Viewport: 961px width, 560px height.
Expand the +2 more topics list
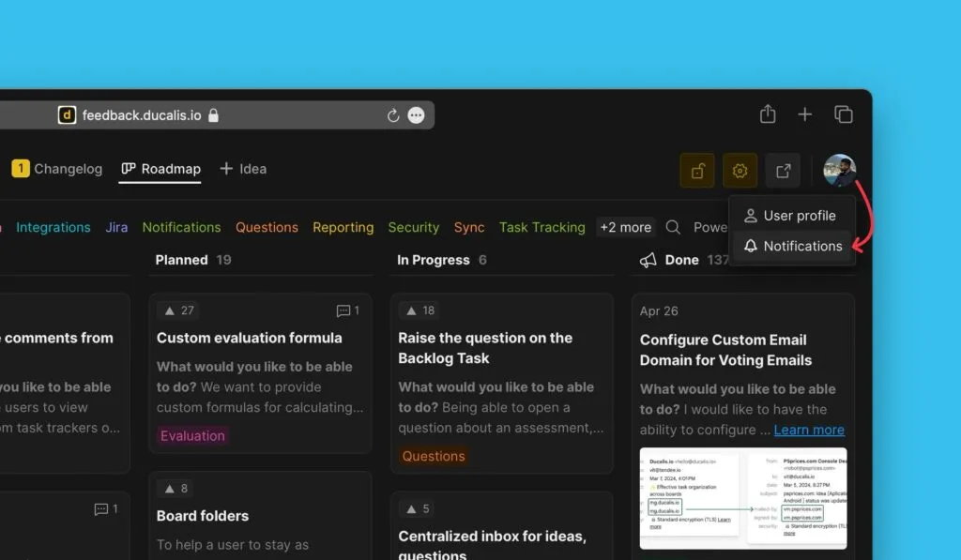pyautogui.click(x=625, y=227)
